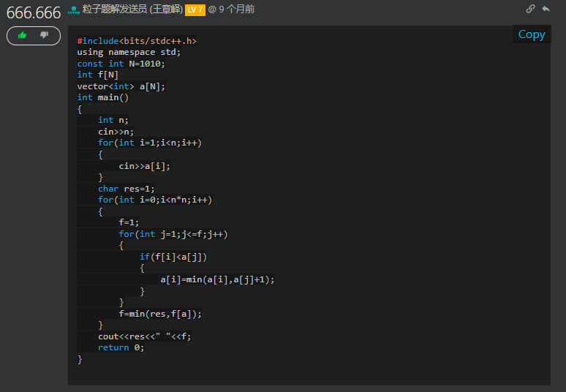566x392 pixels.
Task: Click the #include<bits/stdc++.h> line
Action: coord(137,41)
